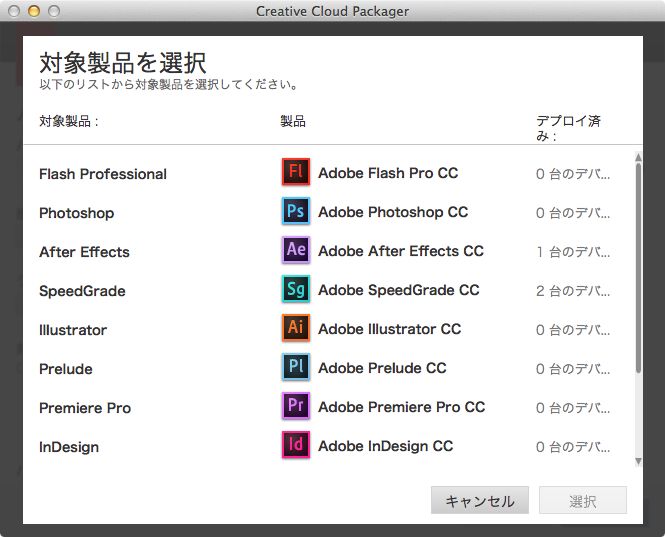Click the scrollbar down arrow
665x537 pixels.
pos(638,461)
